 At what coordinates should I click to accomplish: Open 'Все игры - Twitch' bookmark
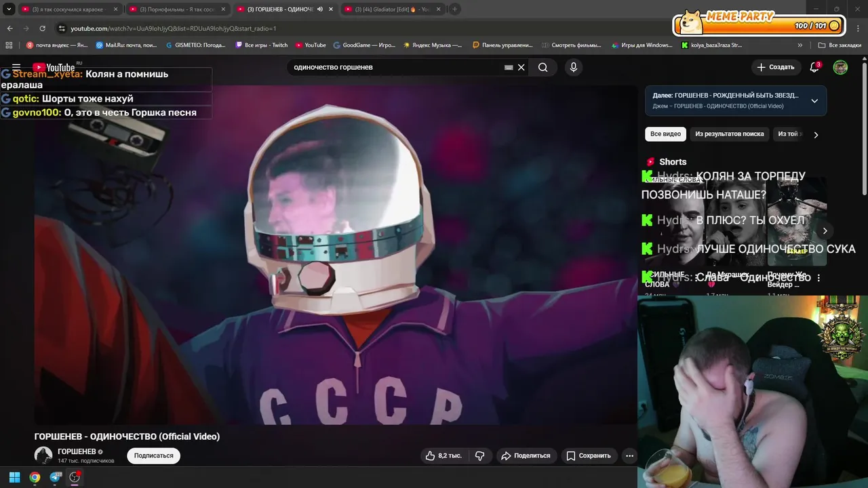[262, 45]
